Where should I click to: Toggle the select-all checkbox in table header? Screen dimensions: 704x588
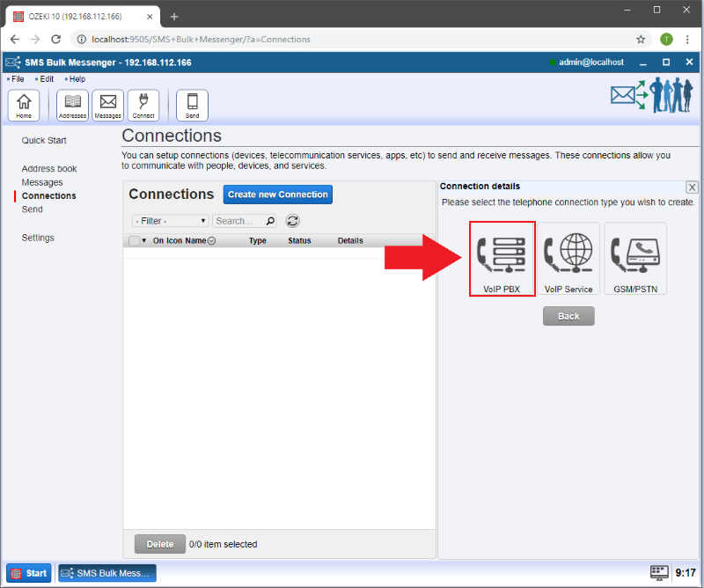click(134, 241)
